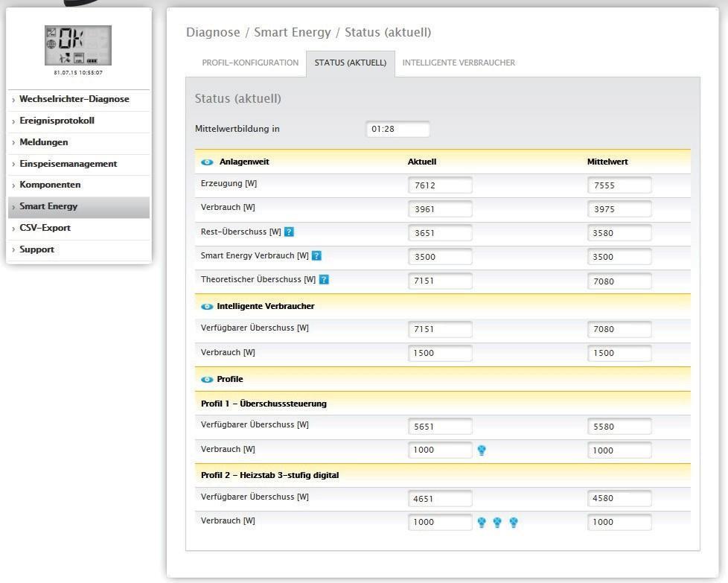Click first light bulb in Profil 2 Verbrauch row
The height and width of the screenshot is (583, 728).
tap(482, 523)
